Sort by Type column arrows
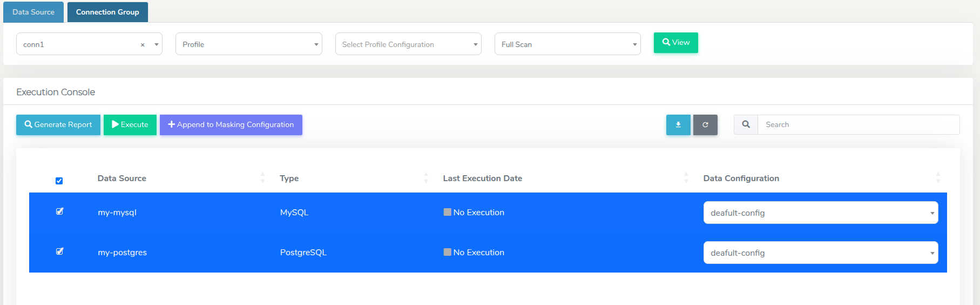 click(x=425, y=178)
